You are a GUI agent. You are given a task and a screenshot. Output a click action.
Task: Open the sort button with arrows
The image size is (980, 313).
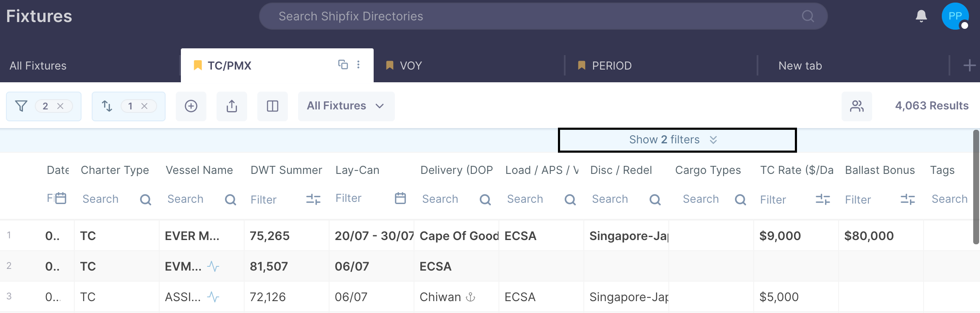107,106
